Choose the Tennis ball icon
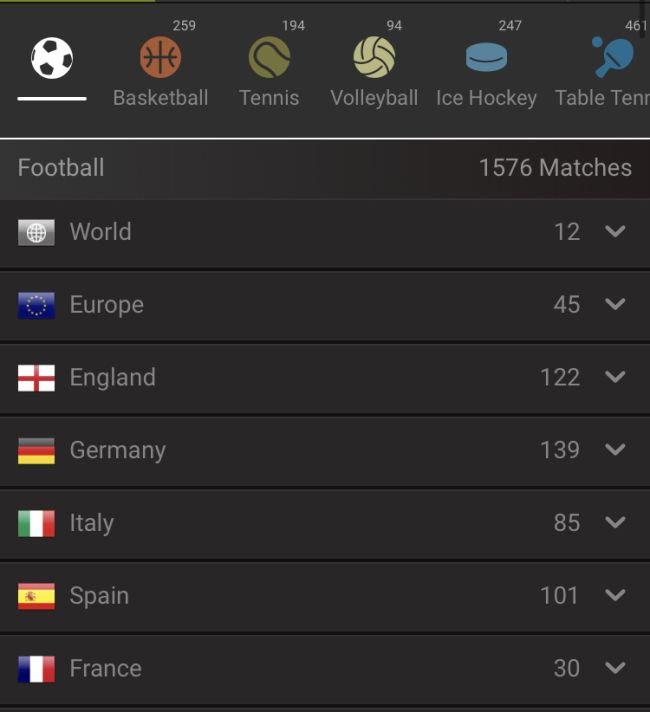 click(269, 58)
